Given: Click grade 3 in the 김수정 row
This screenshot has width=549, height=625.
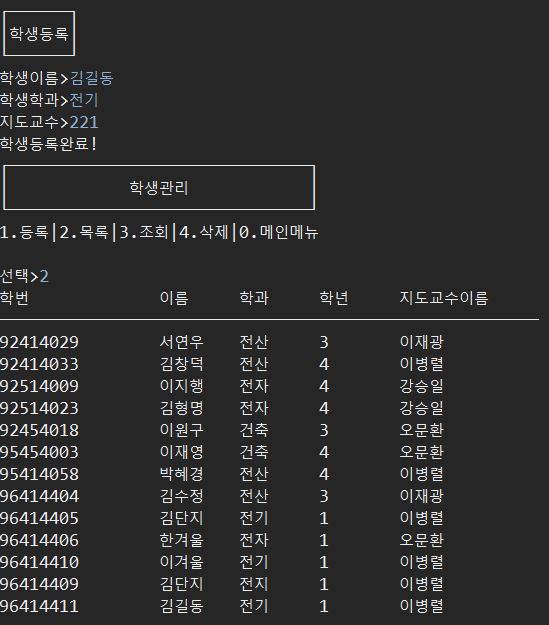Looking at the screenshot, I should [x=324, y=496].
